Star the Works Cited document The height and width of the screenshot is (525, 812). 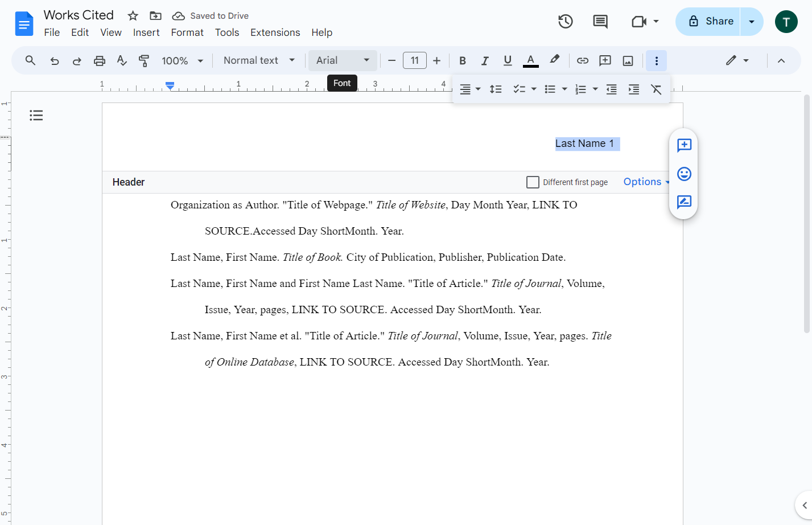(133, 16)
